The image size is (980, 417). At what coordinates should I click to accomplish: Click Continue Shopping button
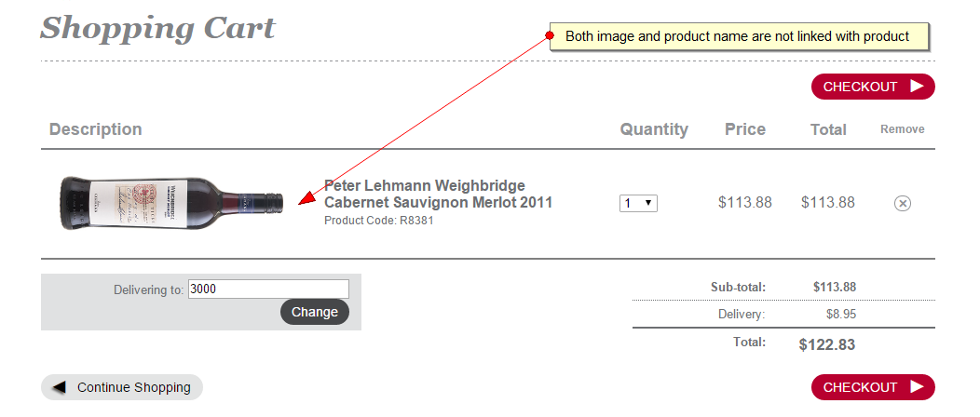[122, 387]
